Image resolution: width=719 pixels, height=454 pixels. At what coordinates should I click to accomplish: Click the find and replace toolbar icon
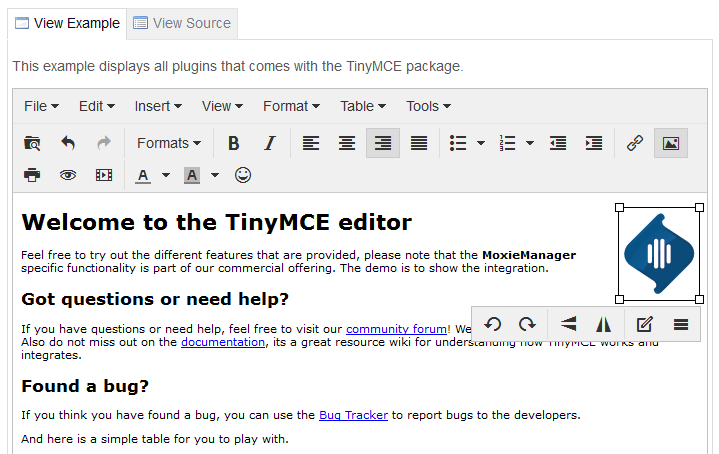pos(32,144)
